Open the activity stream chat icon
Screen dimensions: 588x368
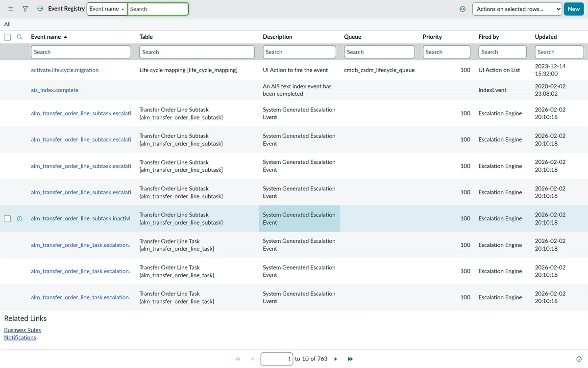(40, 9)
